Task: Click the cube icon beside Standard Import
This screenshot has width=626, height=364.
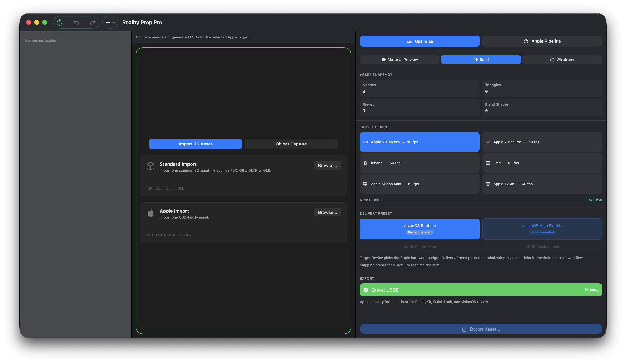Action: (151, 166)
